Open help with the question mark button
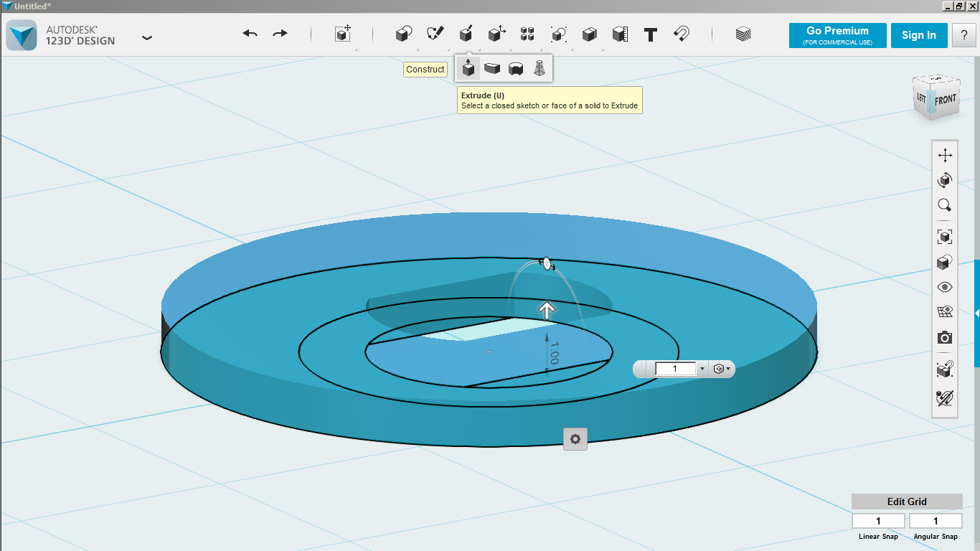The image size is (980, 551). [964, 35]
